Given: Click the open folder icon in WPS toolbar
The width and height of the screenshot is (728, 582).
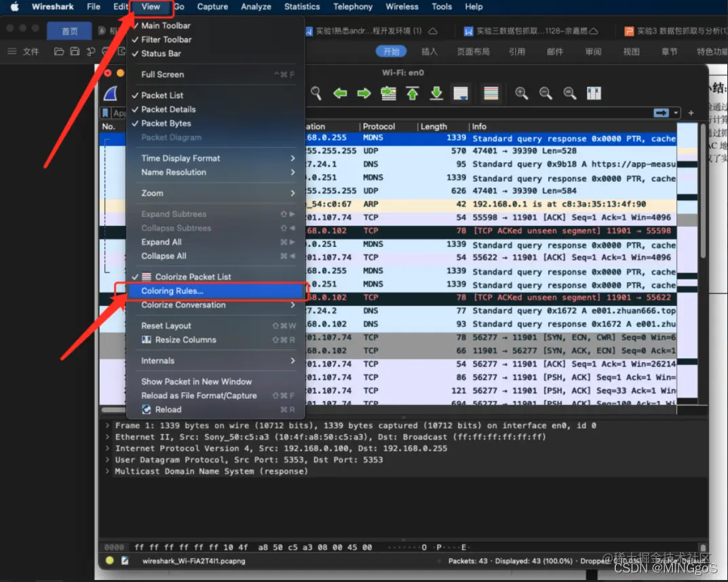Looking at the screenshot, I should click(59, 52).
